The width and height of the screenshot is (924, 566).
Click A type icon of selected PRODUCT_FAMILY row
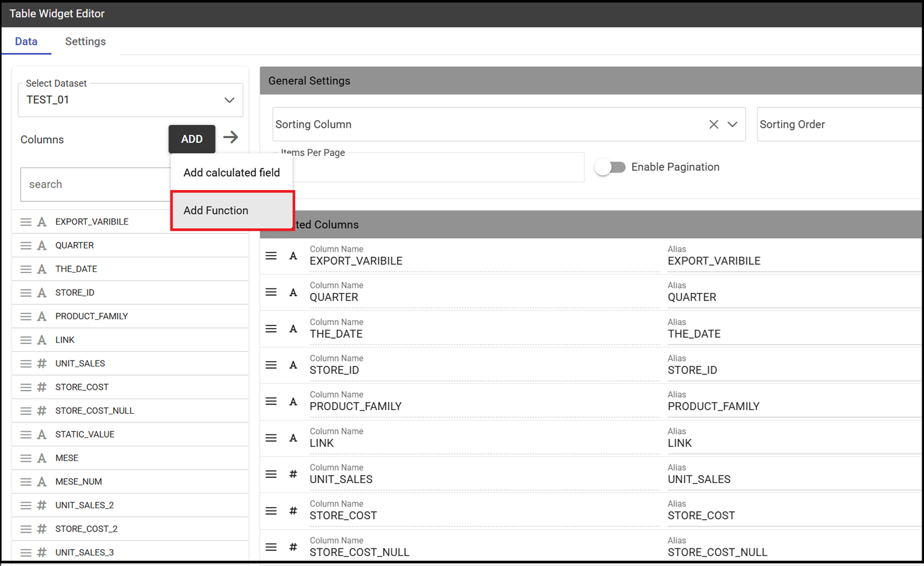pyautogui.click(x=294, y=401)
